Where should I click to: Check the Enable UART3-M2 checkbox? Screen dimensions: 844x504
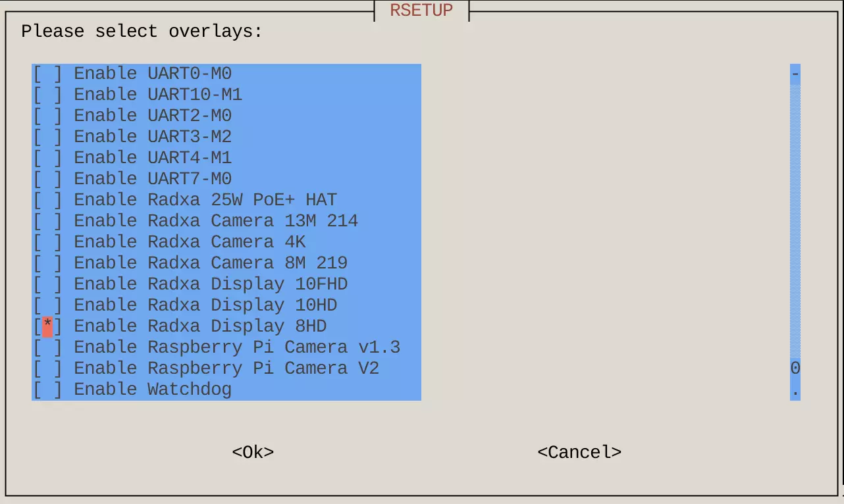point(47,137)
